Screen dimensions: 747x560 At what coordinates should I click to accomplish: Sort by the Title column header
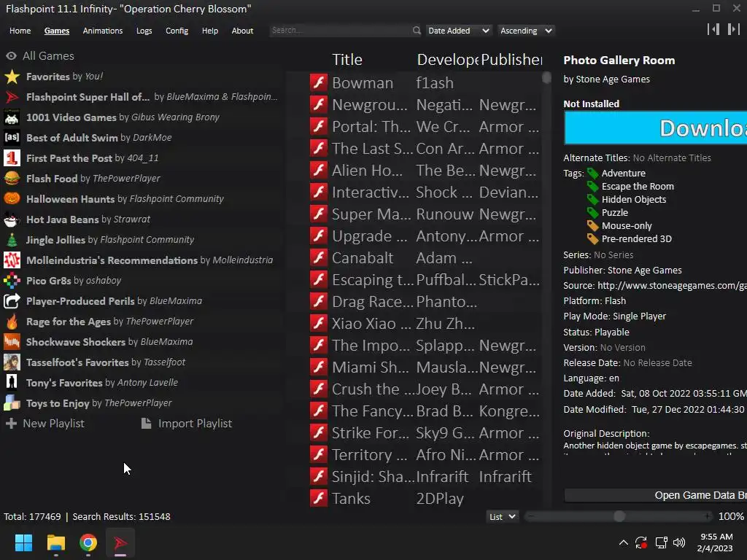(347, 60)
